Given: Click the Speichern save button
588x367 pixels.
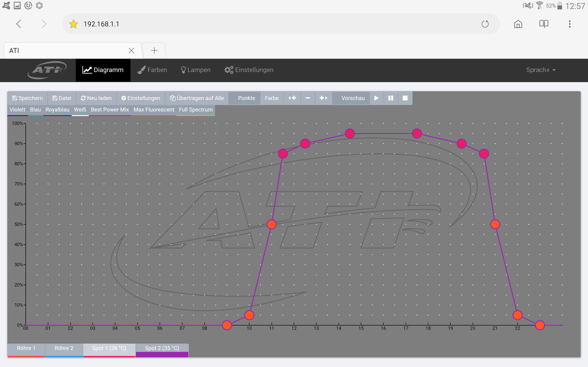Looking at the screenshot, I should point(28,98).
